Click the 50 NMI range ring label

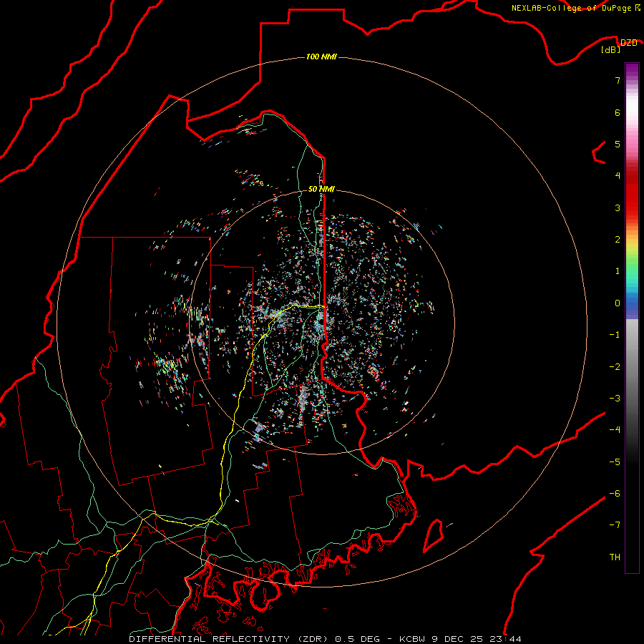tap(321, 189)
